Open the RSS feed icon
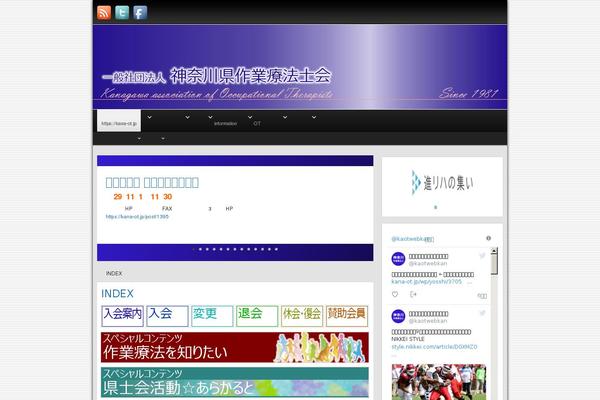The width and height of the screenshot is (600, 400). pos(104,13)
